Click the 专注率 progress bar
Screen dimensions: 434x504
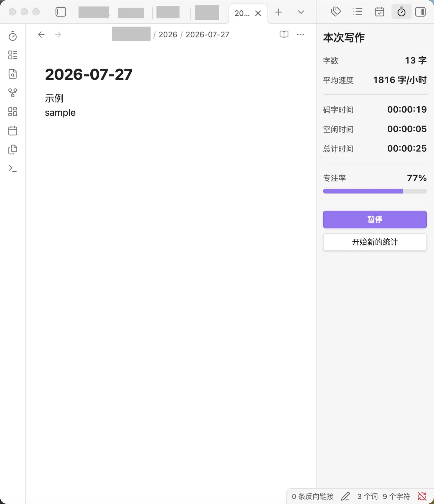375,191
